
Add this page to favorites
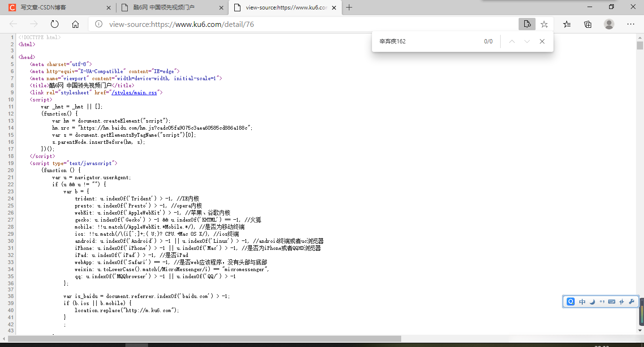click(544, 24)
